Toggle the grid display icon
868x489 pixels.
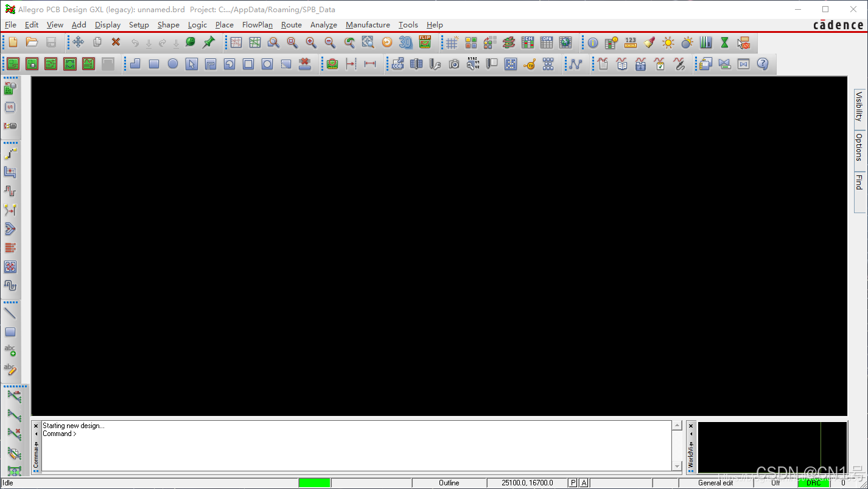(452, 42)
